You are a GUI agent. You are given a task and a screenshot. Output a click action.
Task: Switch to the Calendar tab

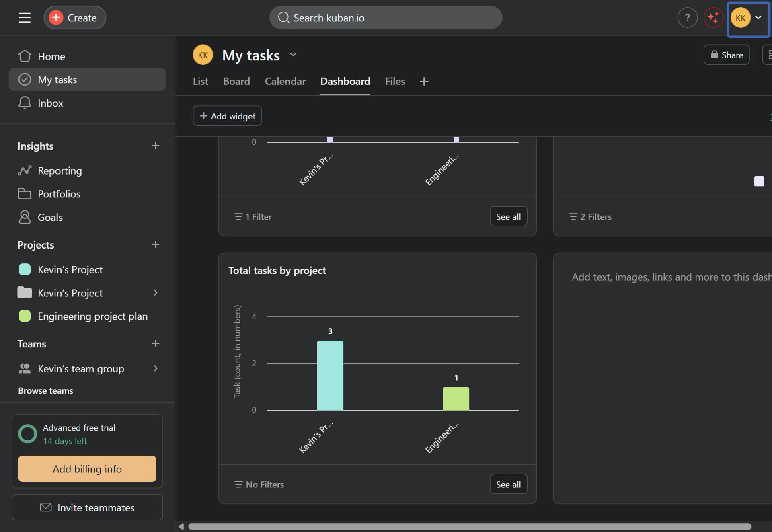(285, 82)
